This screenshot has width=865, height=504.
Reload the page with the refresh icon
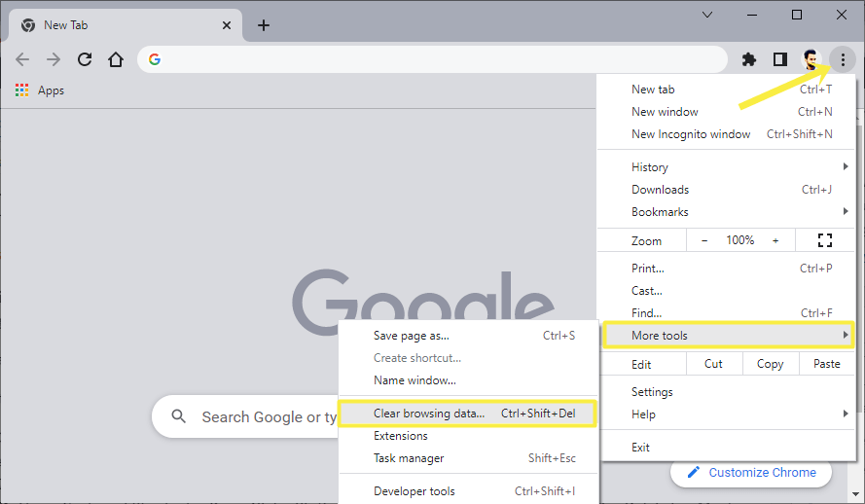point(85,59)
